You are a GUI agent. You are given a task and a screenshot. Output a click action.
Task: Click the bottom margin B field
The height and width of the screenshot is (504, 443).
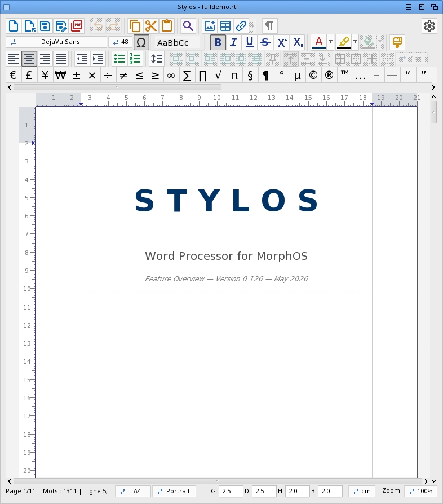coord(331,491)
